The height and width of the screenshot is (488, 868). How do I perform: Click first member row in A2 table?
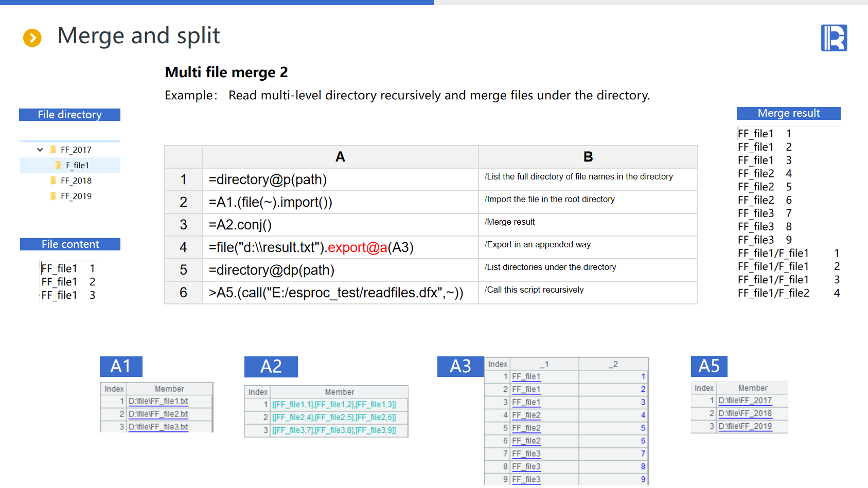tap(334, 405)
